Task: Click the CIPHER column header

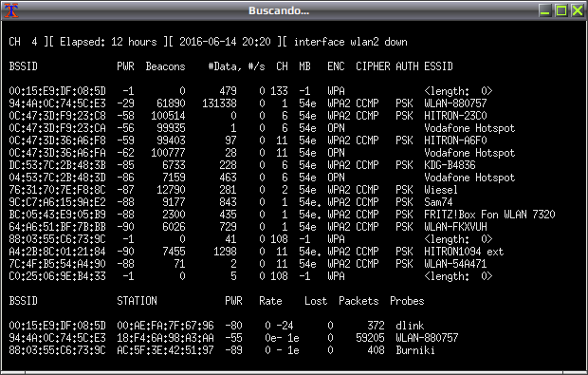Action: pyautogui.click(x=373, y=66)
